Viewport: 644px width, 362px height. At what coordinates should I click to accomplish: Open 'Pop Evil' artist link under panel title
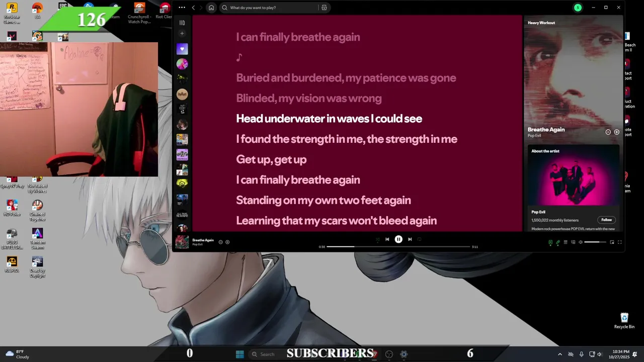534,136
